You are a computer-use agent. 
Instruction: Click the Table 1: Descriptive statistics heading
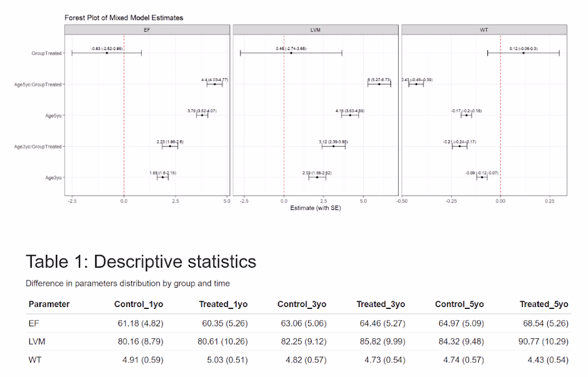(141, 261)
